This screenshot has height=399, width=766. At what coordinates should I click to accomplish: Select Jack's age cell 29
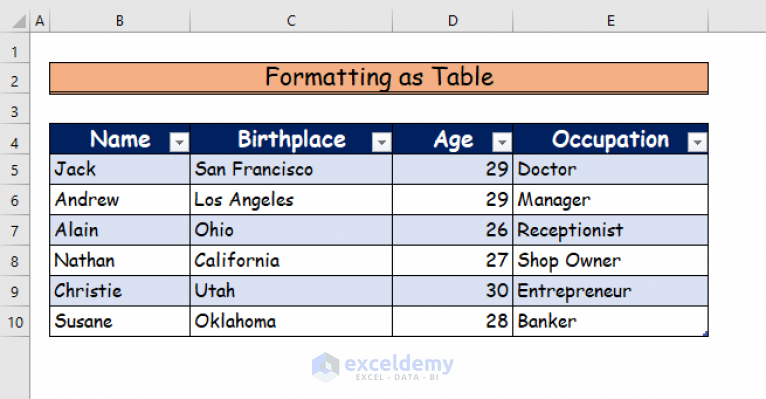tap(453, 169)
